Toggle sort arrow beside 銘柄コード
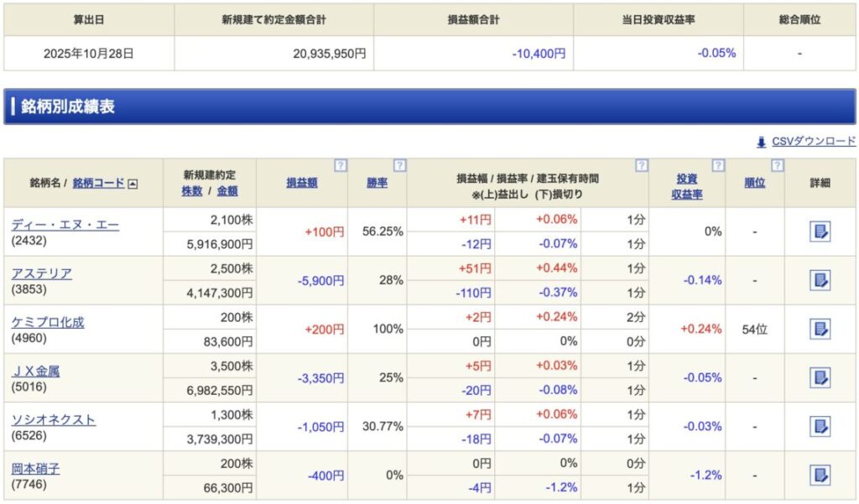This screenshot has width=859, height=504. 133,183
